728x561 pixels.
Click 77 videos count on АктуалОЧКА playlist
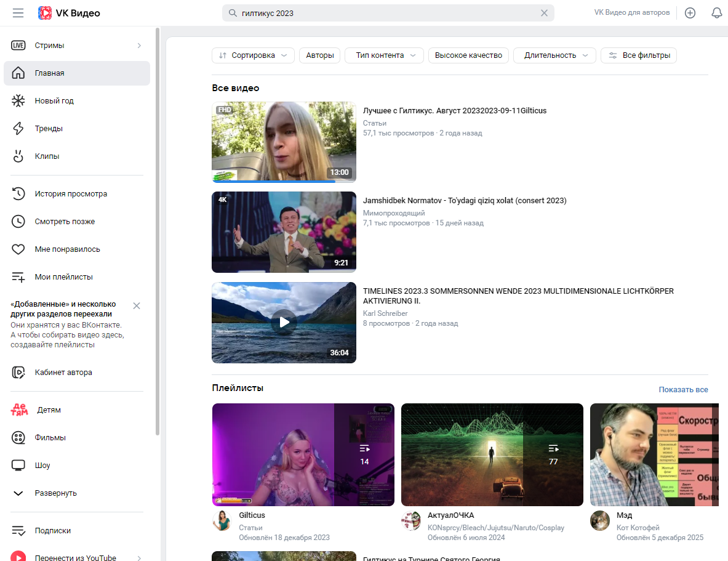(553, 455)
